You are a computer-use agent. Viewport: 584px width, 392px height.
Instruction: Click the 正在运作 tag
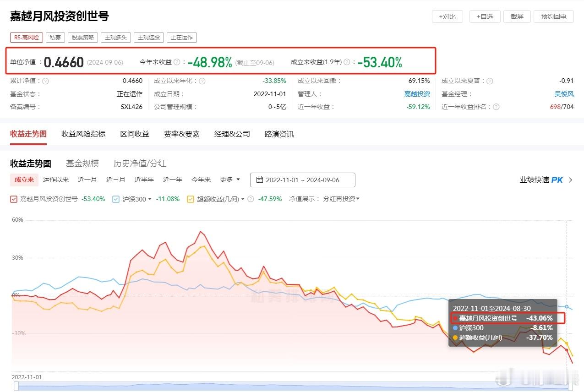pyautogui.click(x=182, y=38)
